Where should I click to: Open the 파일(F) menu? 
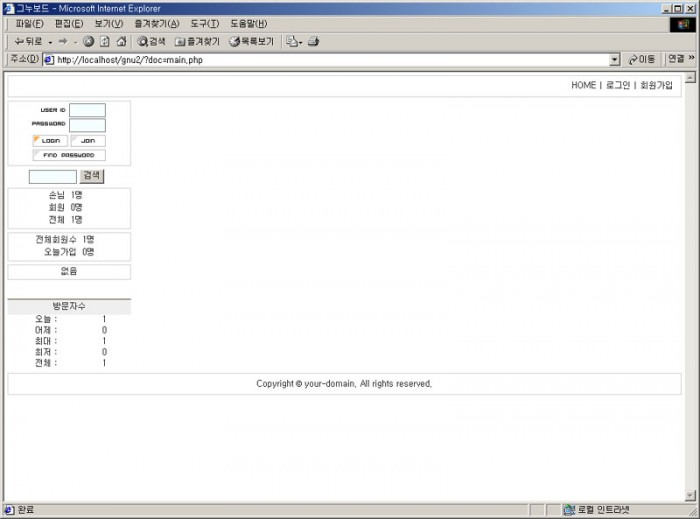pyautogui.click(x=29, y=23)
